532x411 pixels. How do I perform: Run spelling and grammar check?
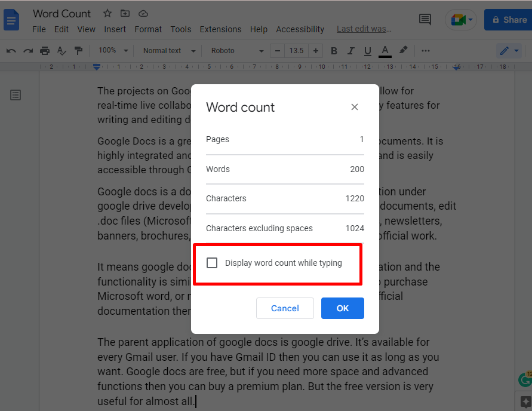[61, 51]
